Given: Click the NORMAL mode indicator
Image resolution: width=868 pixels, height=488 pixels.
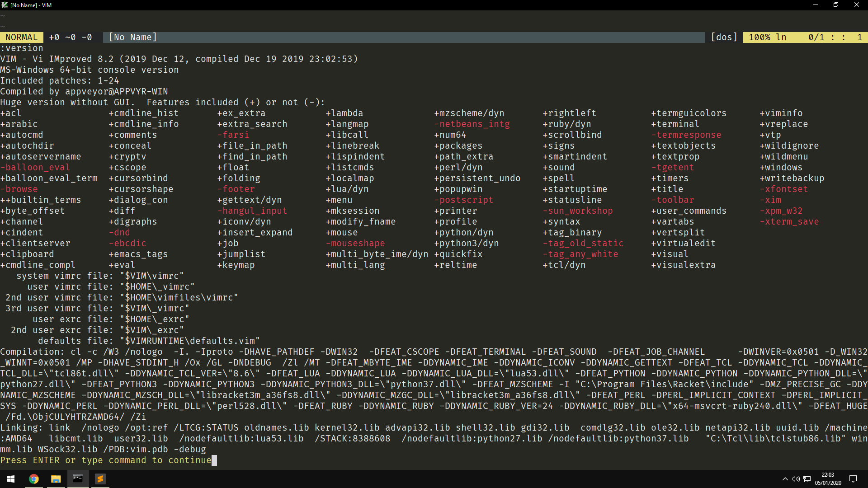Looking at the screenshot, I should pyautogui.click(x=21, y=38).
